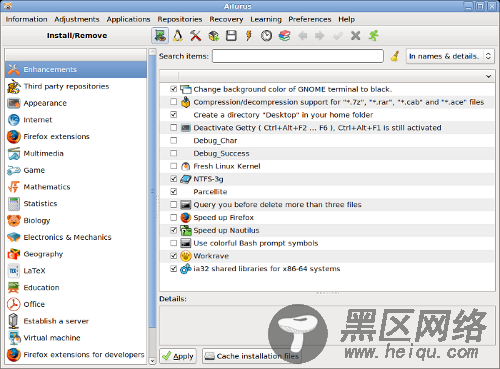Select Electronics & Mechanics category

76,237
